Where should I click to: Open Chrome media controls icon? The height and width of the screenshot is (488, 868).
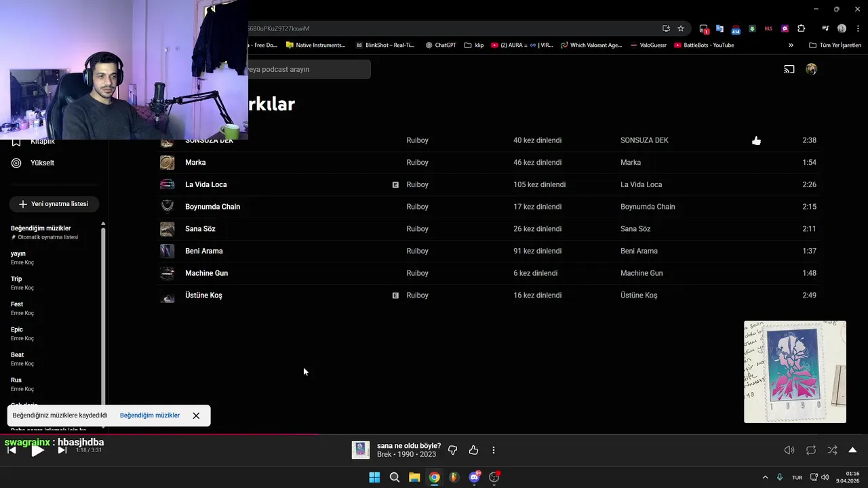[825, 28]
